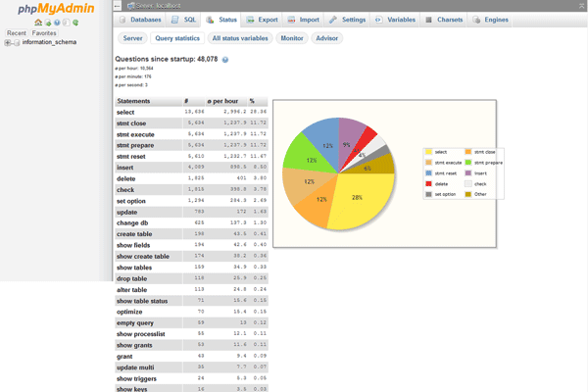This screenshot has height=392, width=588.
Task: Open the Export tab
Action: coord(262,20)
